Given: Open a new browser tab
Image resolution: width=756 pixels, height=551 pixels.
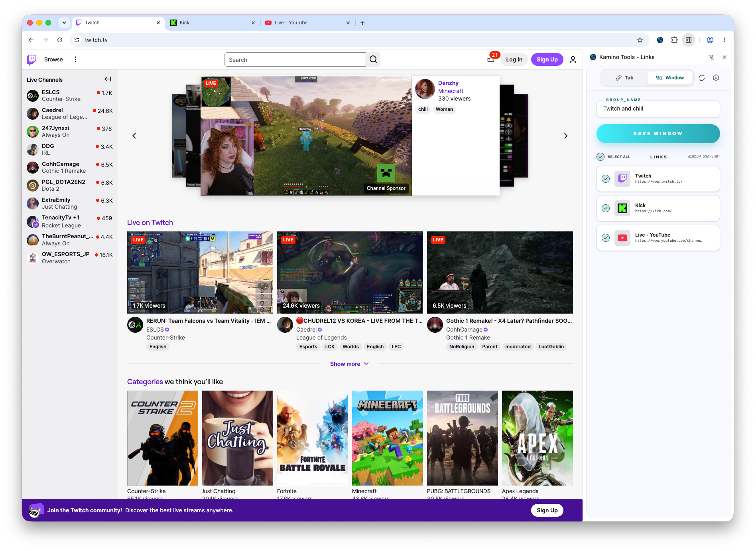Looking at the screenshot, I should [x=362, y=23].
